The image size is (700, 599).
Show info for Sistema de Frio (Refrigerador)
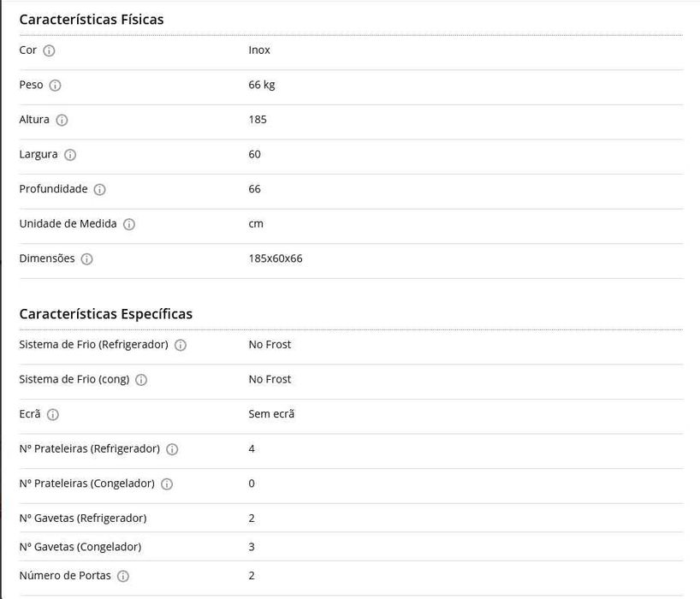[181, 345]
